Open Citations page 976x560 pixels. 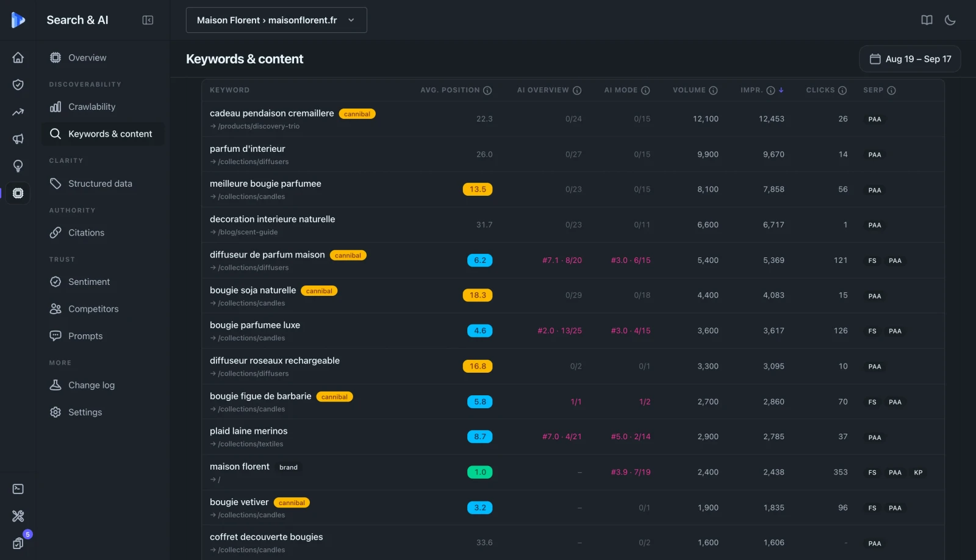click(103, 232)
